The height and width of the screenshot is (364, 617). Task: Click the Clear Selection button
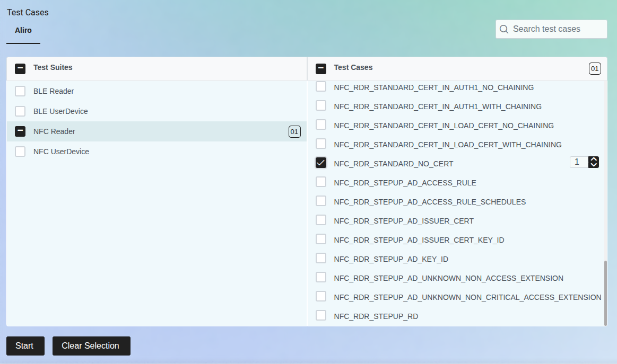tap(91, 346)
